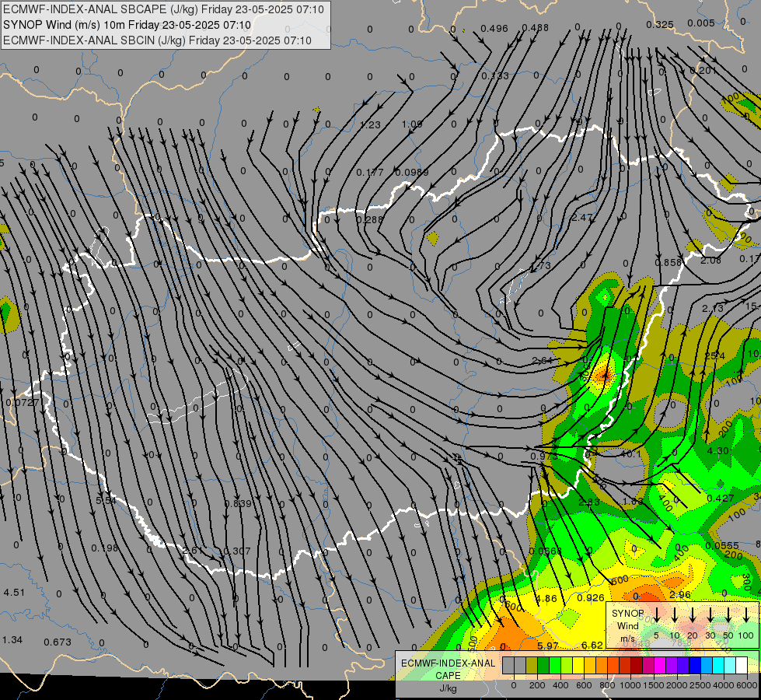Screen dimensions: 761x700
Task: Click the '0.198' value on the map
Action: point(105,548)
